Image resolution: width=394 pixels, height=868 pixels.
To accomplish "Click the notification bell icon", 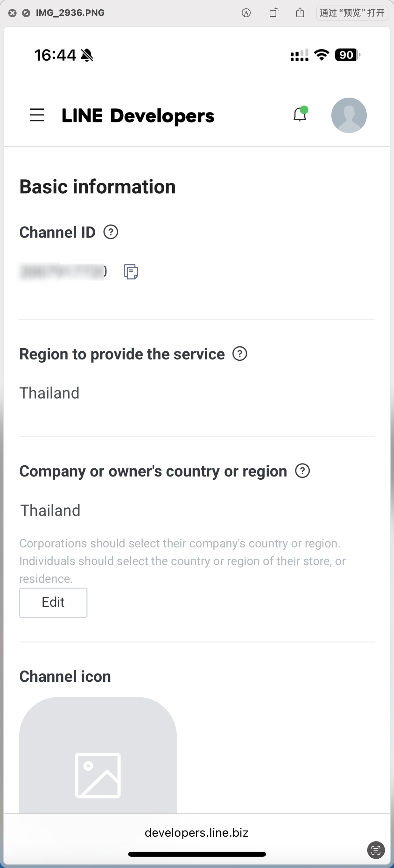I will tap(300, 115).
